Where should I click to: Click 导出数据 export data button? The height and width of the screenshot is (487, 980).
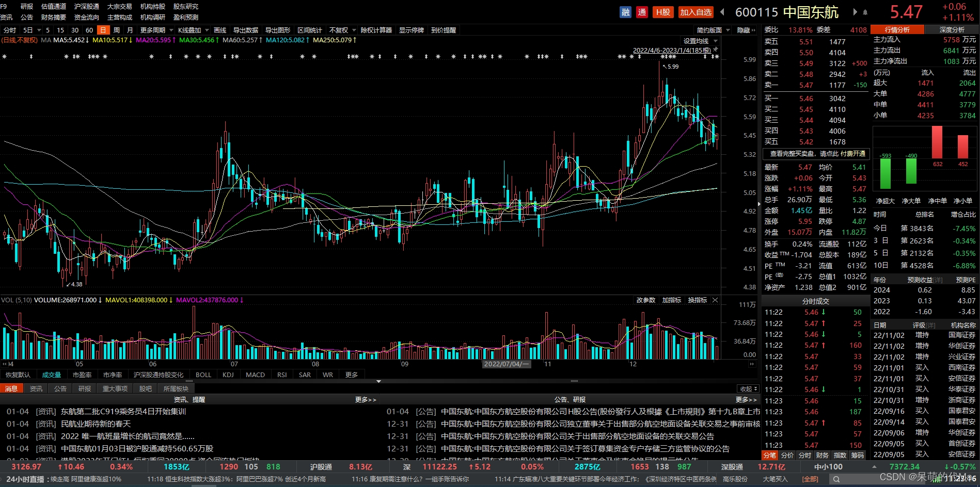pos(246,30)
